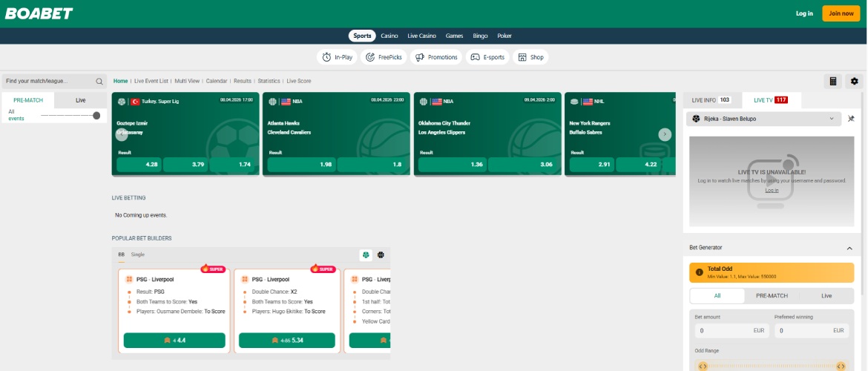868x371 pixels.
Task: Select the Single tab in bet builders
Action: click(138, 255)
